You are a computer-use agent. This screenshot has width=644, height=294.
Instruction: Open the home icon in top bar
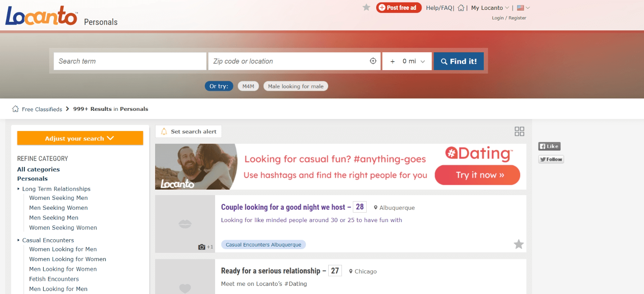tap(461, 8)
